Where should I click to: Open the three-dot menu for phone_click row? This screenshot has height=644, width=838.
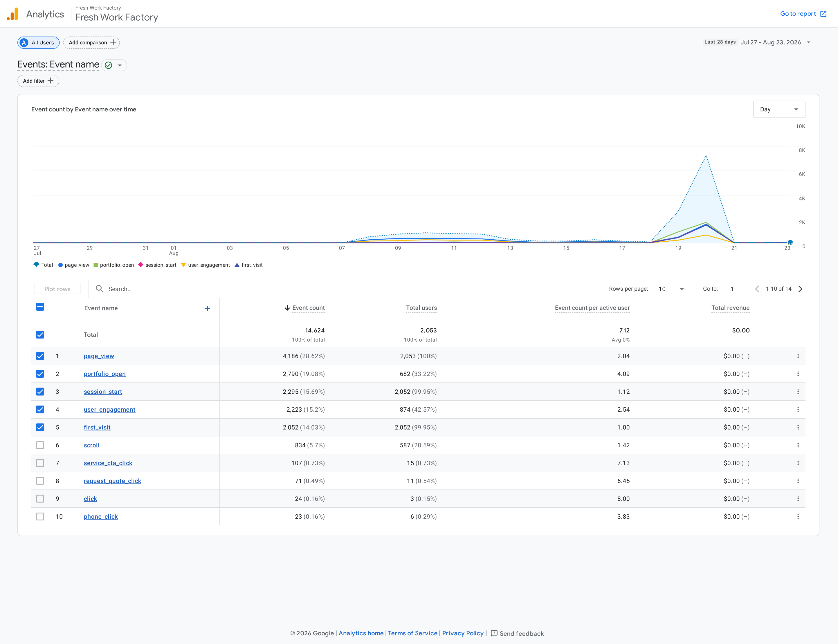coord(798,516)
